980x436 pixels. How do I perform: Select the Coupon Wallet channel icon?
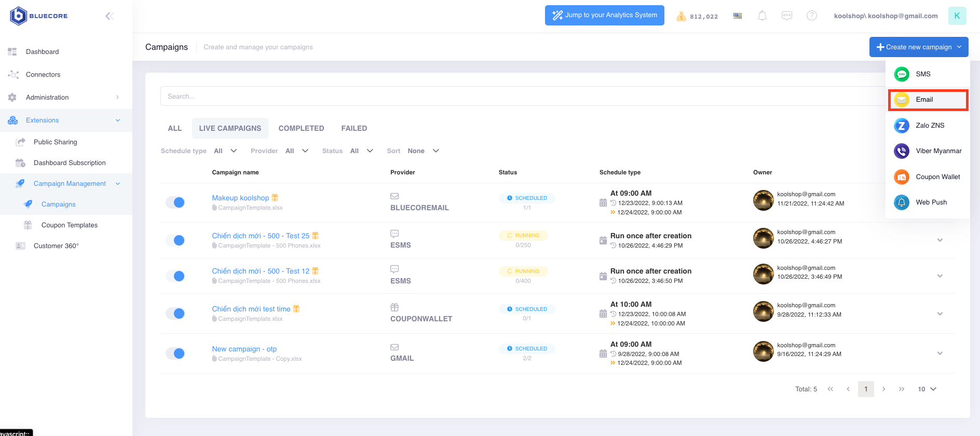click(902, 177)
